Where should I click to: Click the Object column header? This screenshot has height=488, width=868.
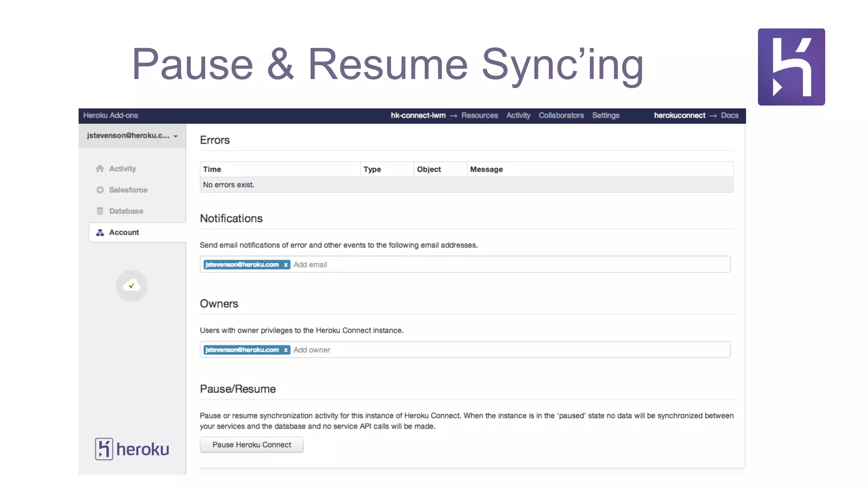coord(440,169)
